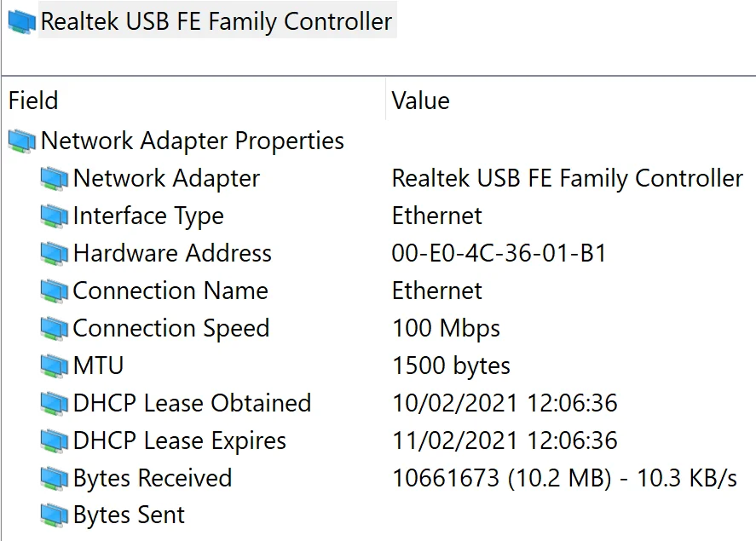Sort by the Value column header

pos(420,101)
